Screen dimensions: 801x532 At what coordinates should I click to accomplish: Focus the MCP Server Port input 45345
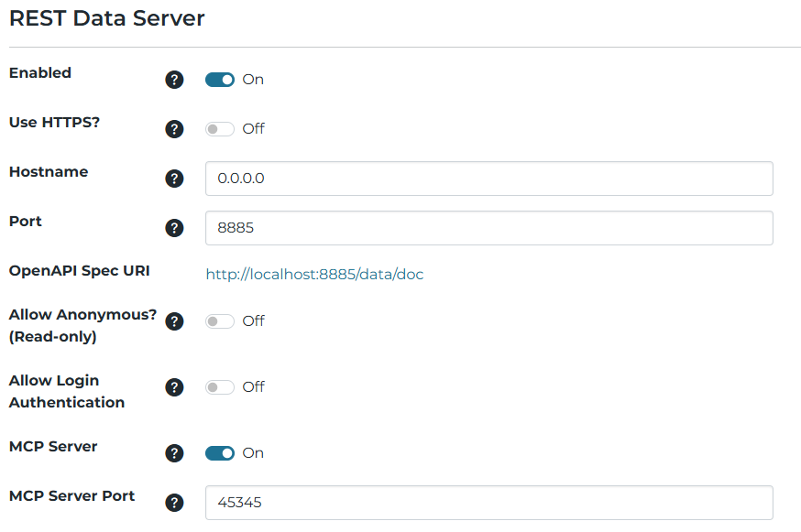coord(488,503)
